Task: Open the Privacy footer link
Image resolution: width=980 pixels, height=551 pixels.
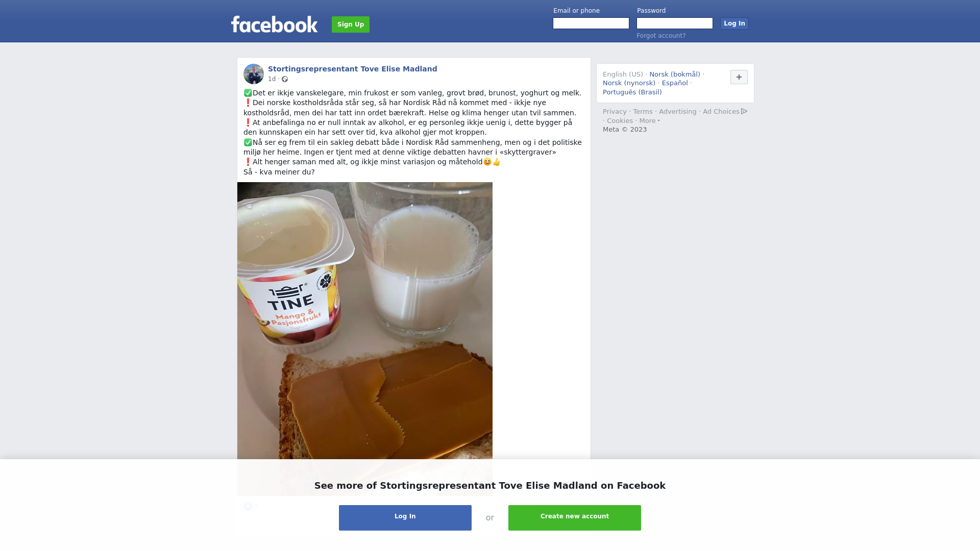Action: pos(615,112)
